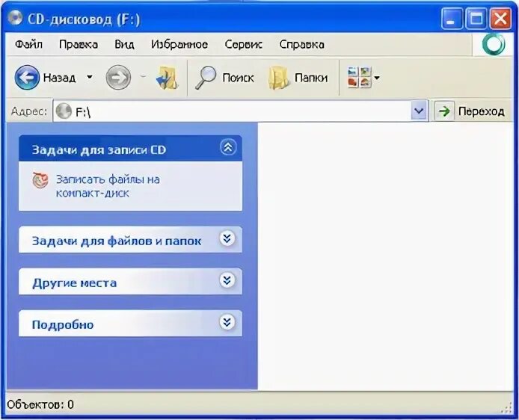This screenshot has width=519, height=420.
Task: Expand the address bar dropdown arrow
Action: (x=419, y=111)
